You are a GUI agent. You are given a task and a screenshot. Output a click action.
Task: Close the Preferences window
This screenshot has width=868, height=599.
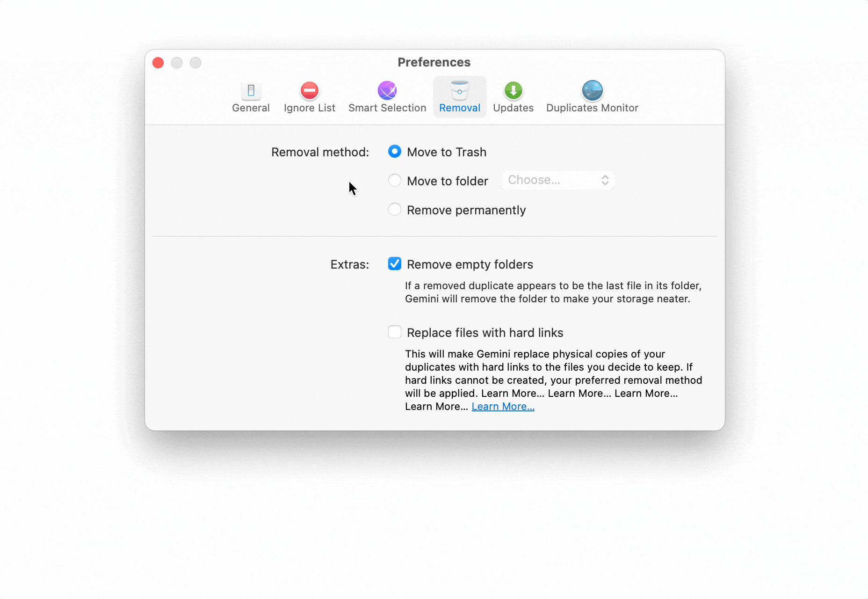click(x=158, y=63)
